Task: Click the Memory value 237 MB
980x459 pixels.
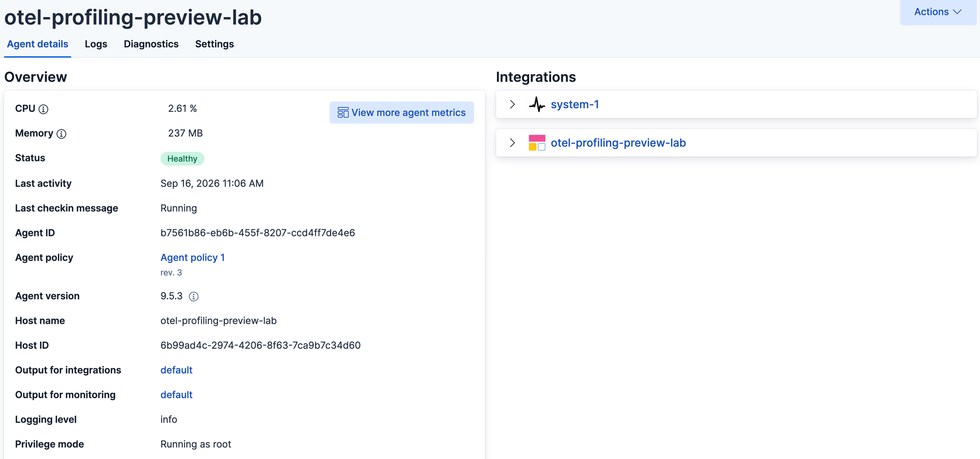Action: [185, 133]
